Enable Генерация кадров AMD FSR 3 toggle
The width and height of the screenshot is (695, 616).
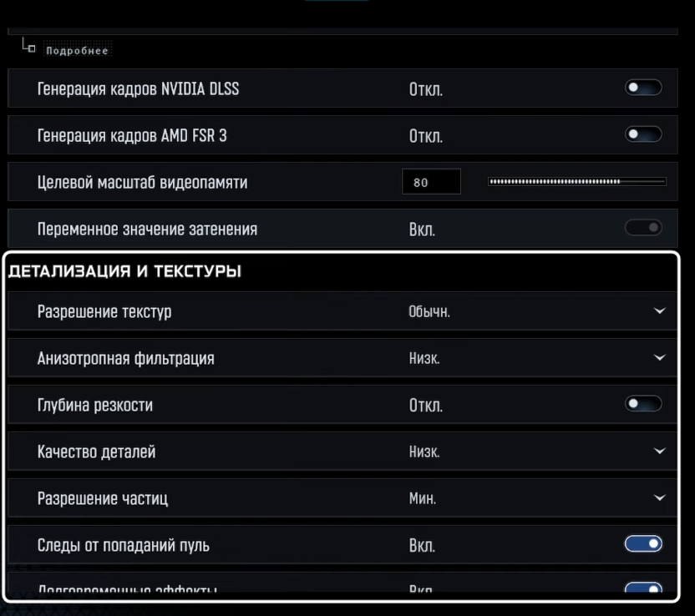(643, 134)
